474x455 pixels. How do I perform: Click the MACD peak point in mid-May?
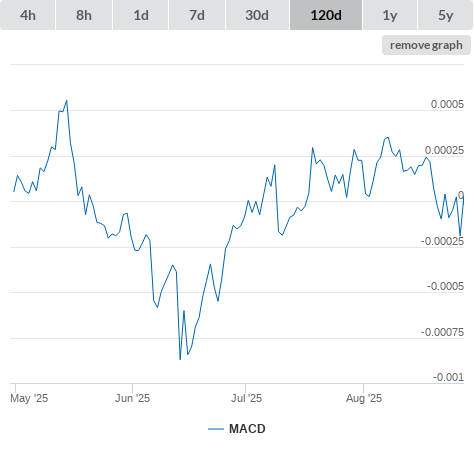coord(67,100)
